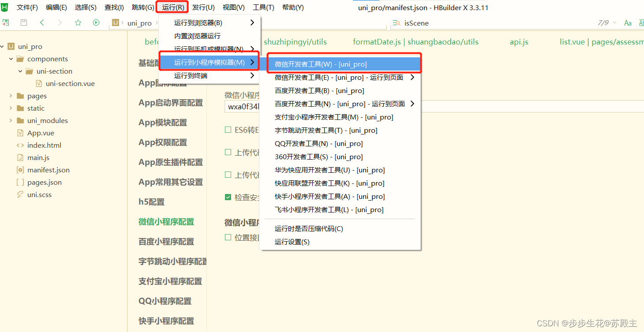Expand the uni_modules folder

point(11,120)
